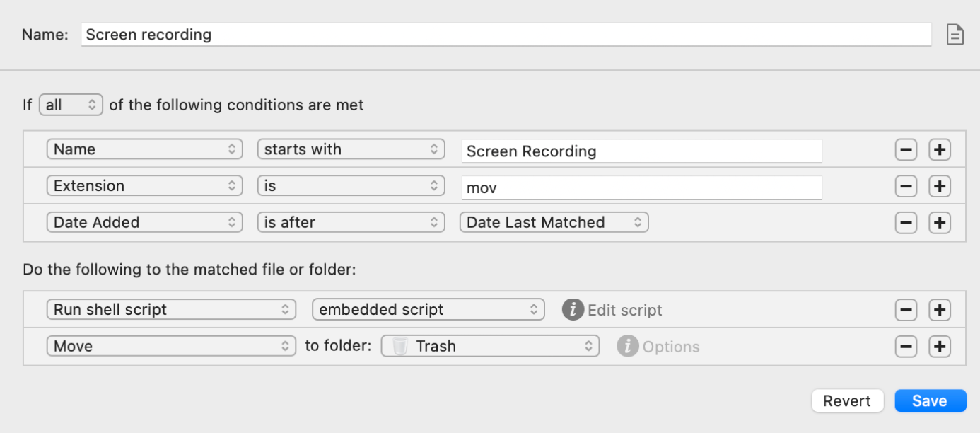
Task: Add action after Run shell script row
Action: (939, 310)
